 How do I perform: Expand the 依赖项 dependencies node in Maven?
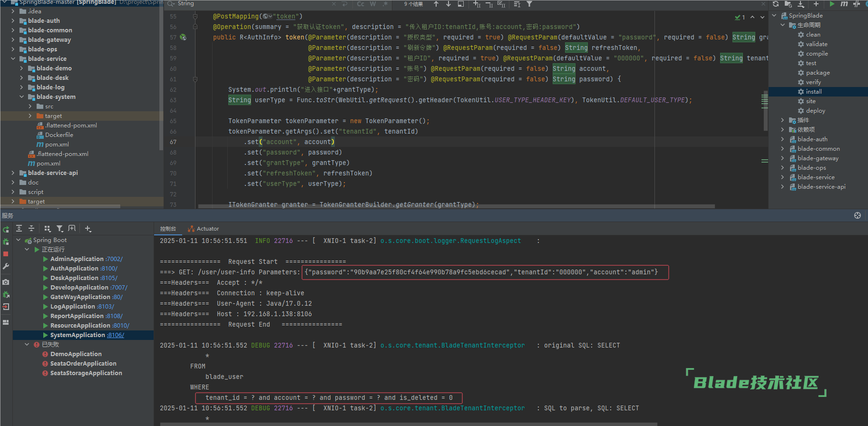783,130
